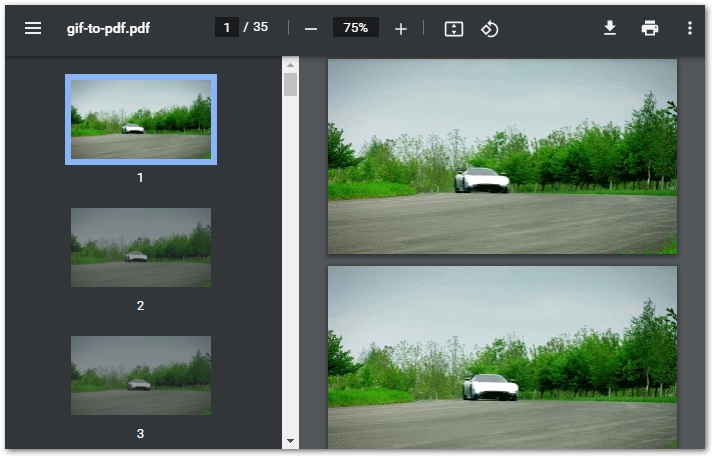Click the 75% zoom level field
Viewport: 714px width, 458px height.
[355, 28]
